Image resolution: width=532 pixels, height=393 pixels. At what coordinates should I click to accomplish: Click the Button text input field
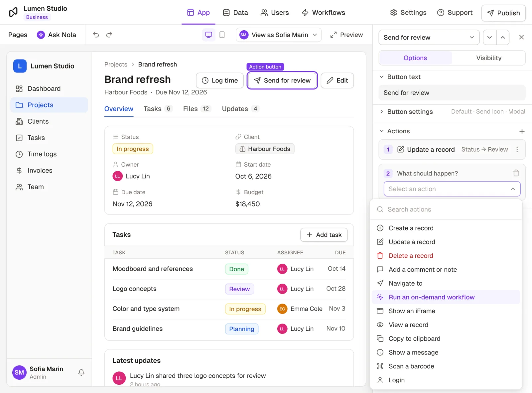(x=452, y=93)
